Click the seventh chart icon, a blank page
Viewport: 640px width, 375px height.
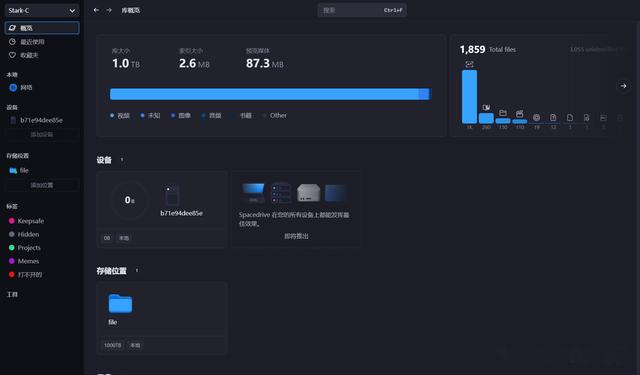[x=570, y=118]
